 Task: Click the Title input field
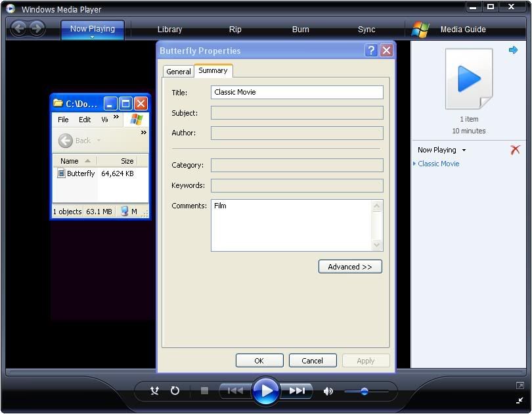[x=297, y=92]
